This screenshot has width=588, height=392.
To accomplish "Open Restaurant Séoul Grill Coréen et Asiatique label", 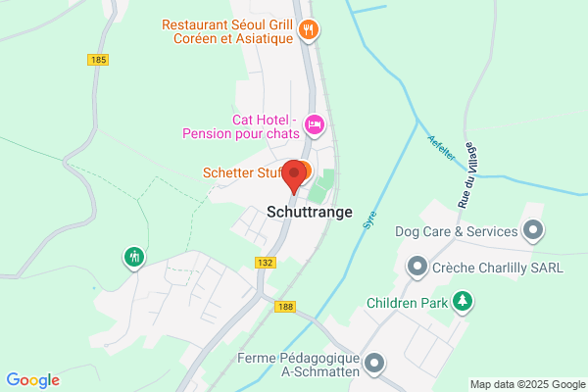I will click(x=227, y=31).
